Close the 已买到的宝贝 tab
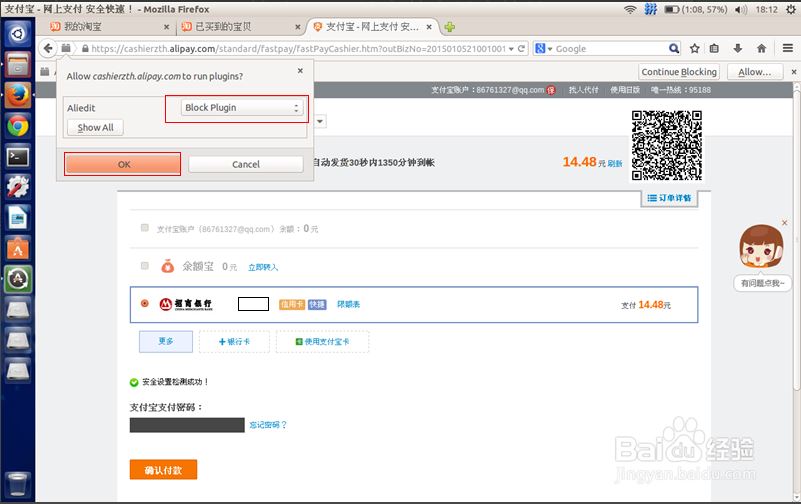This screenshot has width=801, height=504. pyautogui.click(x=298, y=27)
